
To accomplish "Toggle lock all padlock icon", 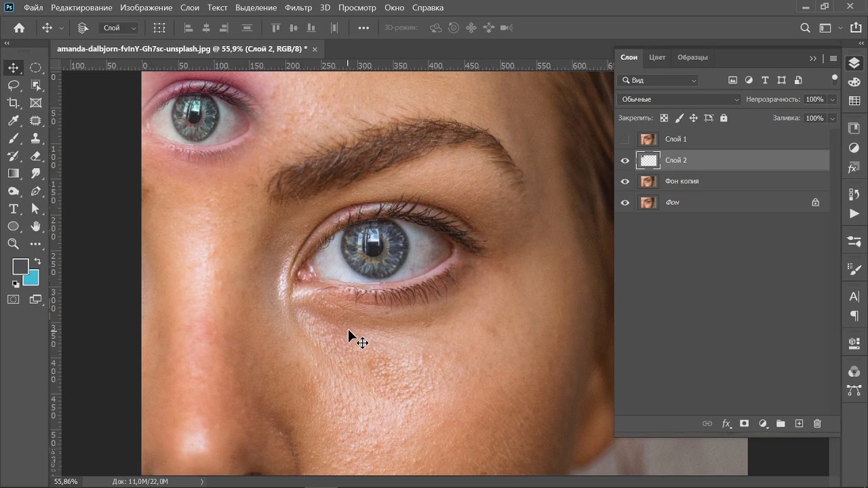I will 724,118.
